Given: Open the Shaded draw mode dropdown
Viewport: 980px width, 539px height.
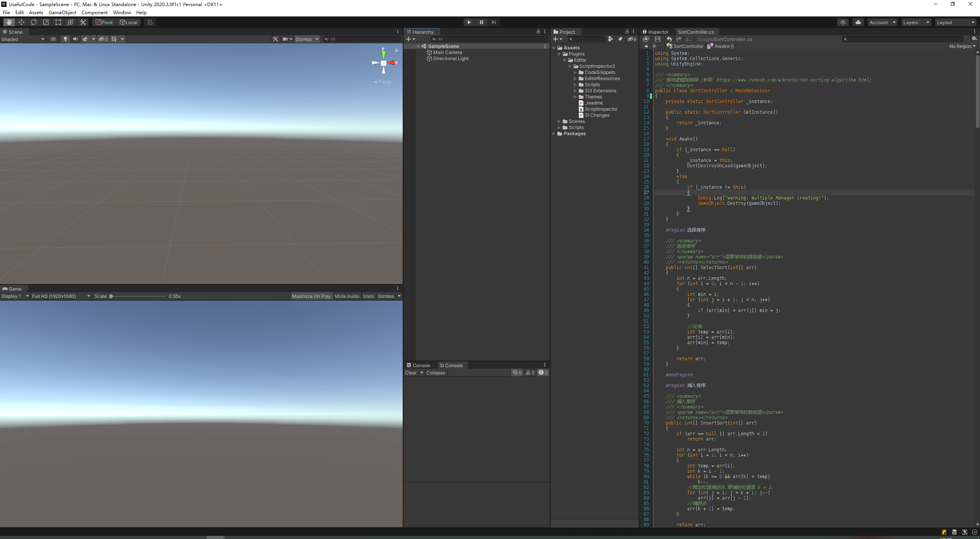Looking at the screenshot, I should [x=23, y=39].
